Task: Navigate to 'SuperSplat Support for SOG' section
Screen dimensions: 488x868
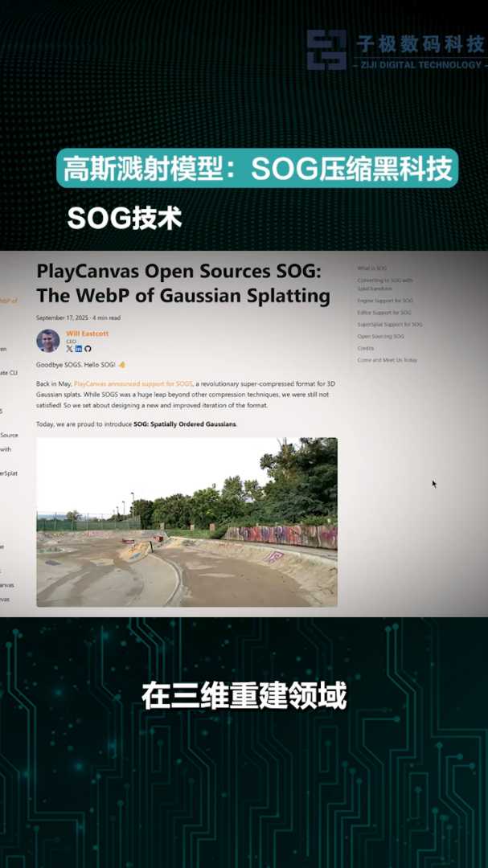Action: [389, 325]
